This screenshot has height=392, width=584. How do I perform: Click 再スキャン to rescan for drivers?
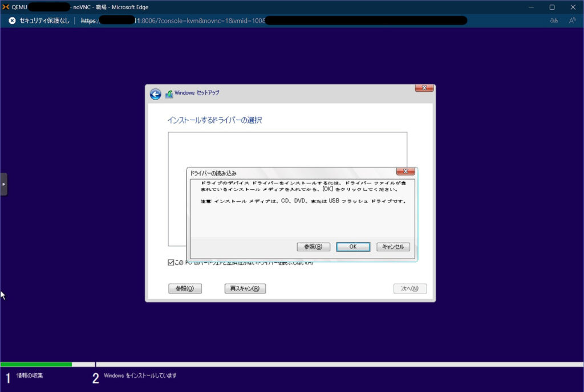pyautogui.click(x=245, y=288)
